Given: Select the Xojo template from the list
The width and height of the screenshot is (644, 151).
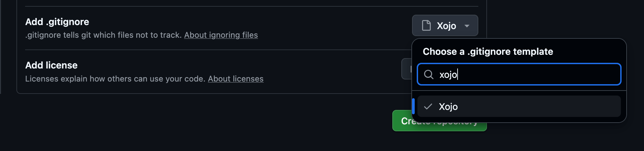Looking at the screenshot, I should click(x=448, y=107).
